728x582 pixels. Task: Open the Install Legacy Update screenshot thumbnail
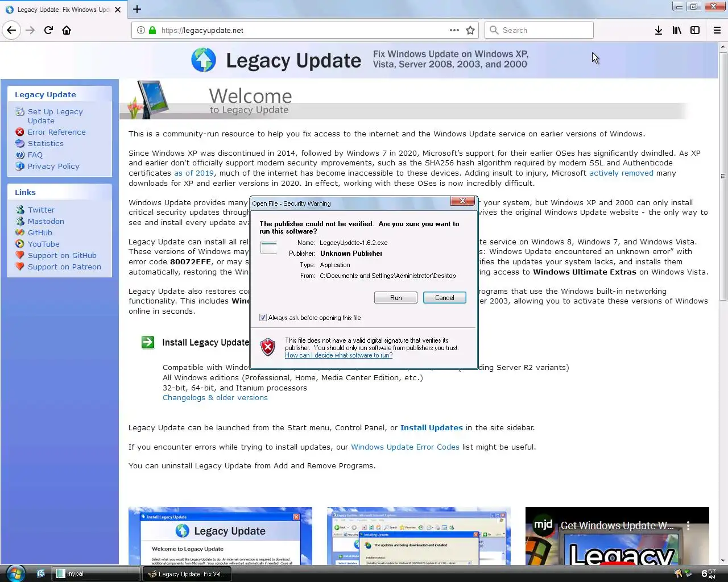tap(220, 536)
